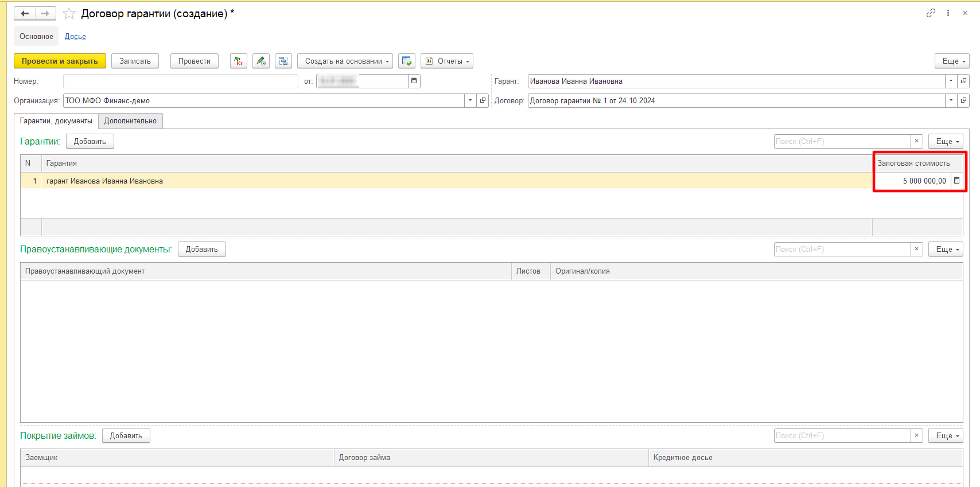980x487 pixels.
Task: Open the Досье link
Action: click(75, 36)
